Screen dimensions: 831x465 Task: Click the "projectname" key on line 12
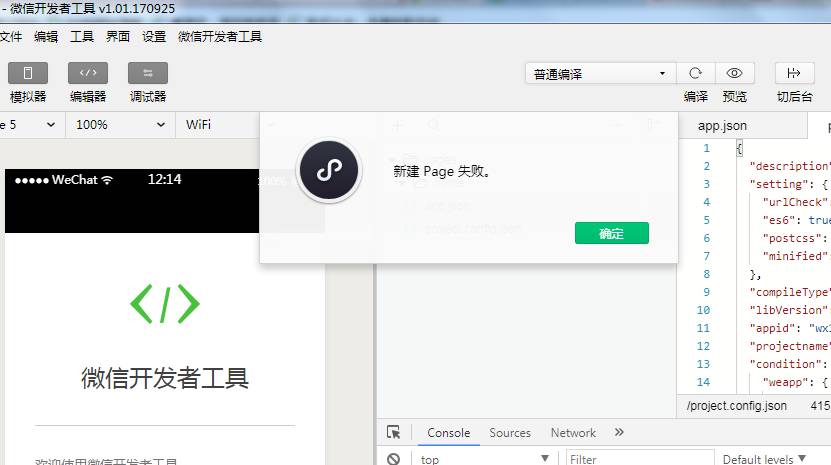click(789, 346)
